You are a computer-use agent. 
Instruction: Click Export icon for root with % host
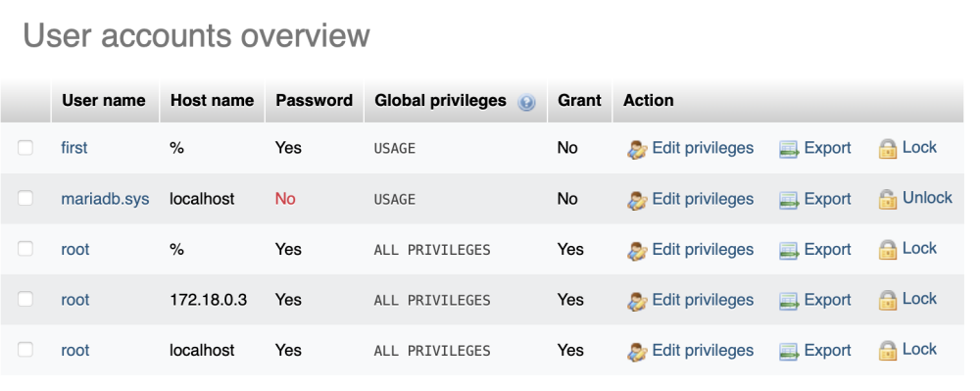[x=789, y=251]
